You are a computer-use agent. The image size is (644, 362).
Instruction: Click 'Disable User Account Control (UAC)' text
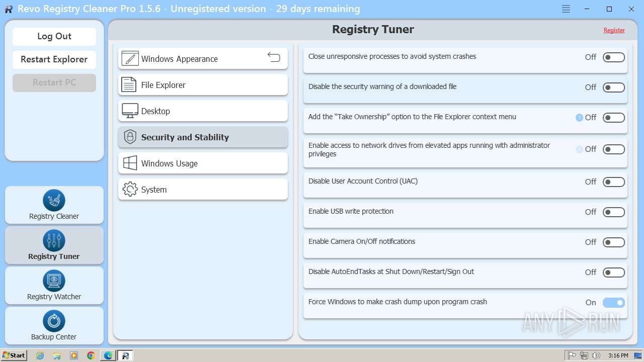pos(363,181)
